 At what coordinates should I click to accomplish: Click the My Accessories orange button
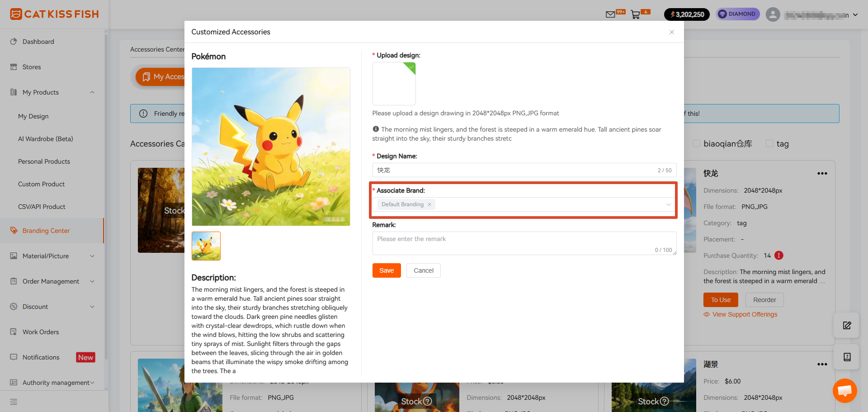[x=160, y=77]
